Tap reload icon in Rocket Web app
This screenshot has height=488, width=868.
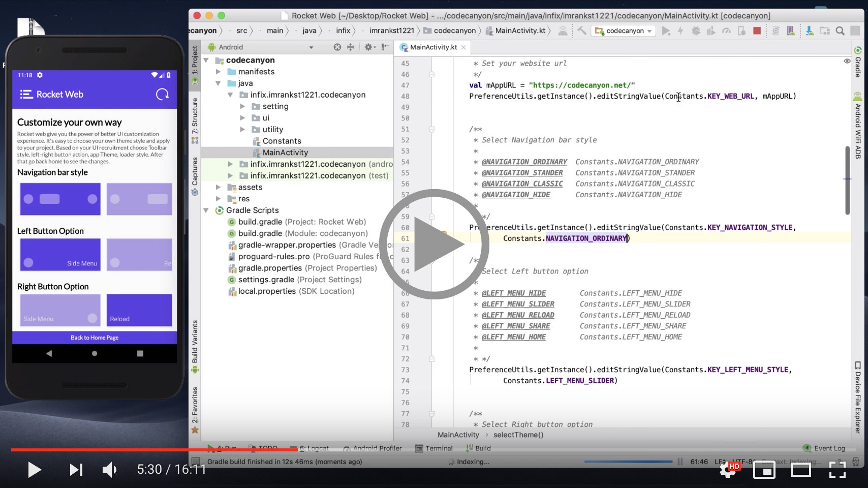pos(162,95)
